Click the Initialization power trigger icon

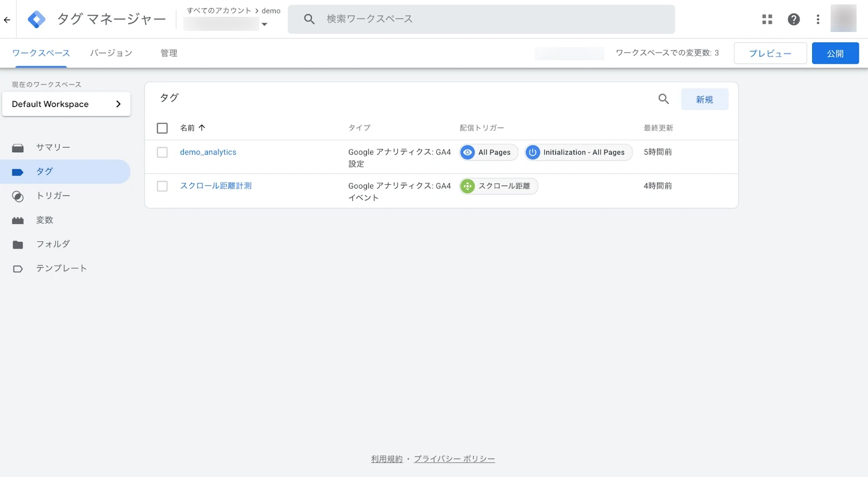pos(533,152)
